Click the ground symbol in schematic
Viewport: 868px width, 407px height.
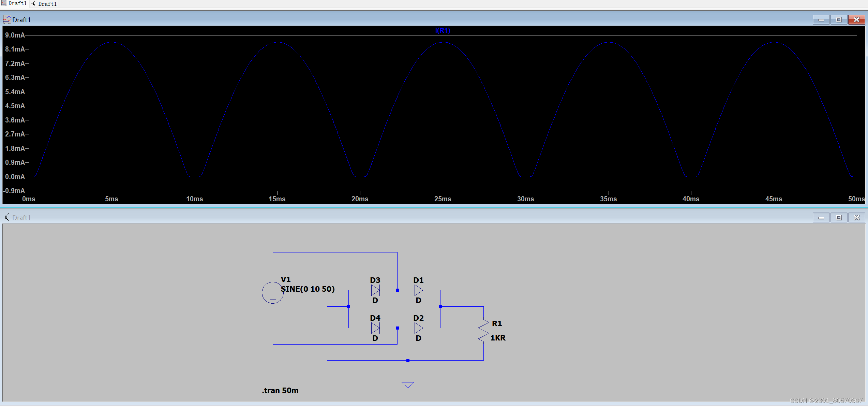(408, 384)
